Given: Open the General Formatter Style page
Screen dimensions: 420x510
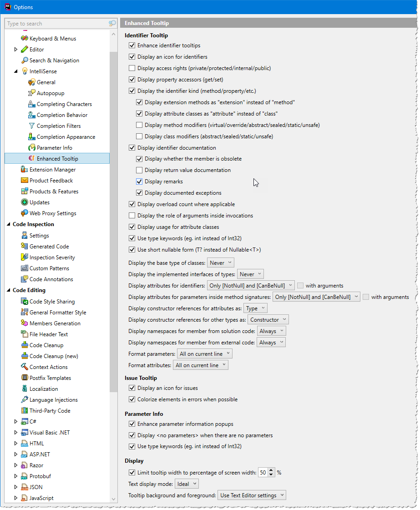Looking at the screenshot, I should 58,313.
